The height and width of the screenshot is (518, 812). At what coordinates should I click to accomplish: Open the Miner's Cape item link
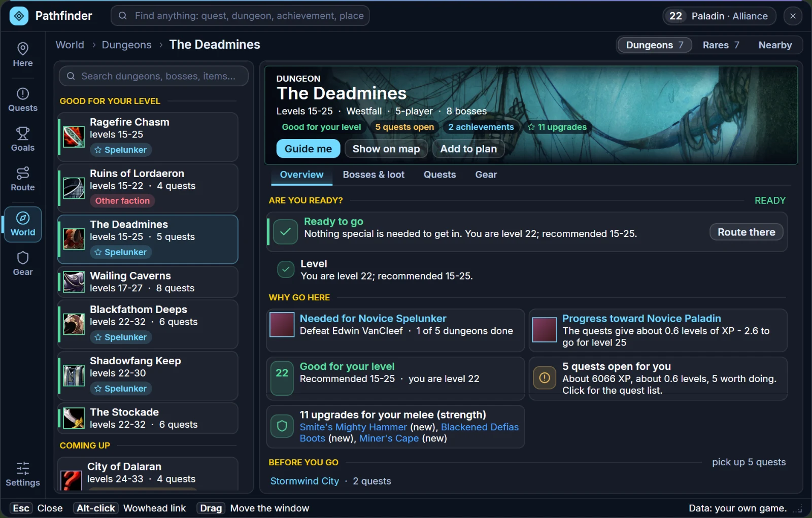(389, 438)
